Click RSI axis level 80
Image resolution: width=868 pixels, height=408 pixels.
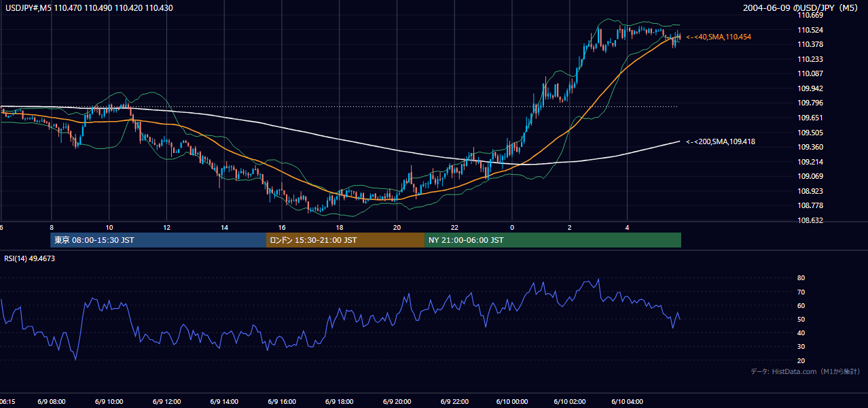pyautogui.click(x=801, y=278)
